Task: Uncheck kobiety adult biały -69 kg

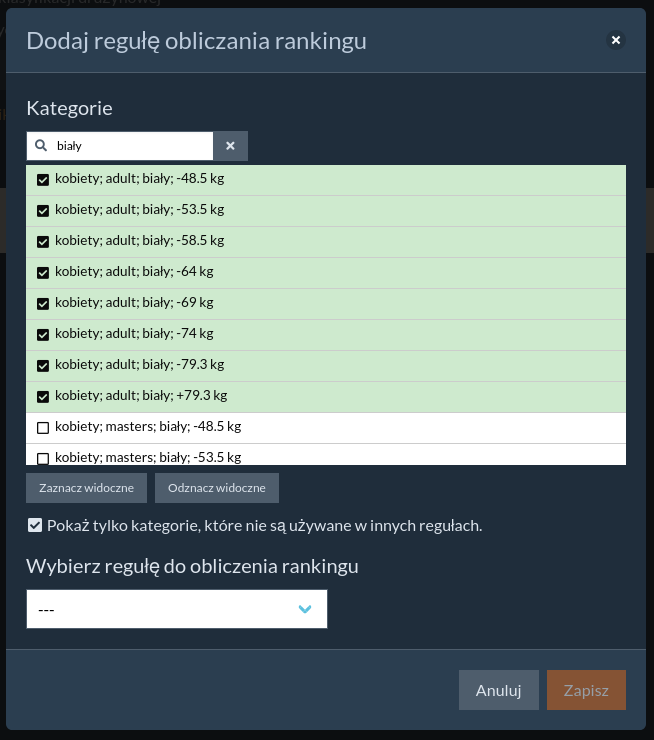Action: coord(43,304)
